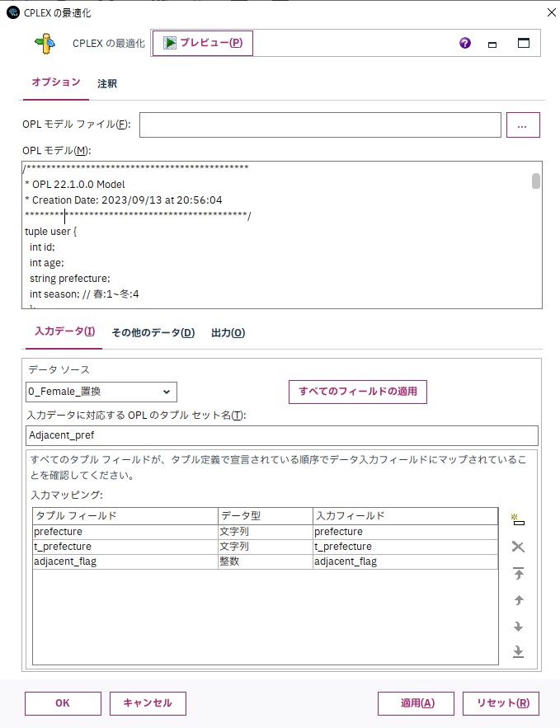Minimize the node dialog panel icon
Screen dimensions: 560x728
492,45
